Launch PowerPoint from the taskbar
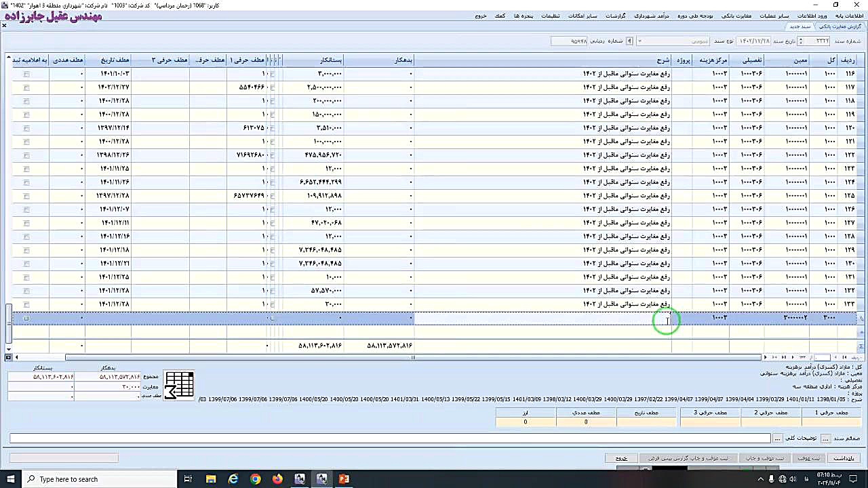The width and height of the screenshot is (868, 488). [344, 479]
